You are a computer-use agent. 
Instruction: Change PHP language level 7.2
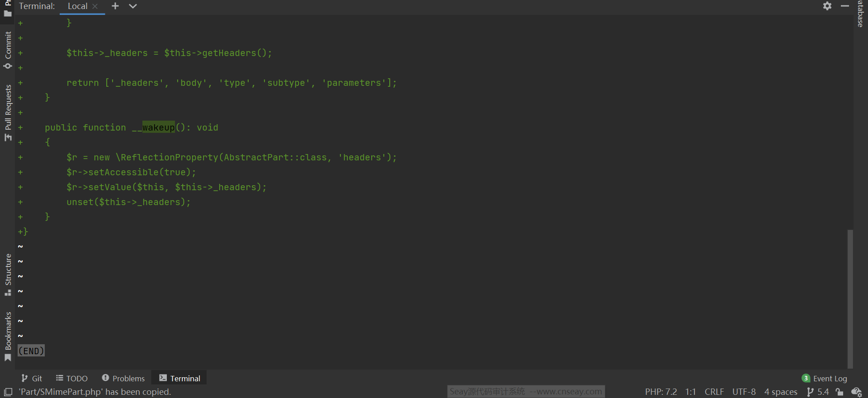[660, 392]
